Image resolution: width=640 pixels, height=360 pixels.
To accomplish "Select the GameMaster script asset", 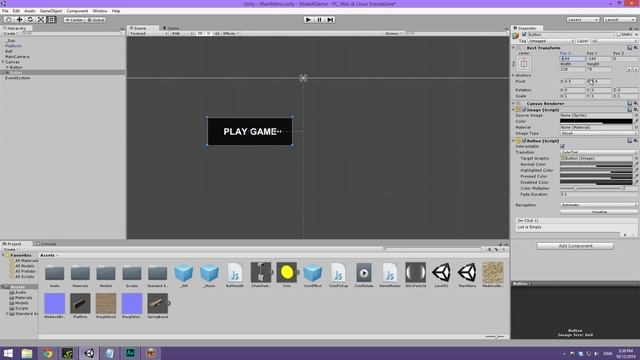I will pos(390,275).
